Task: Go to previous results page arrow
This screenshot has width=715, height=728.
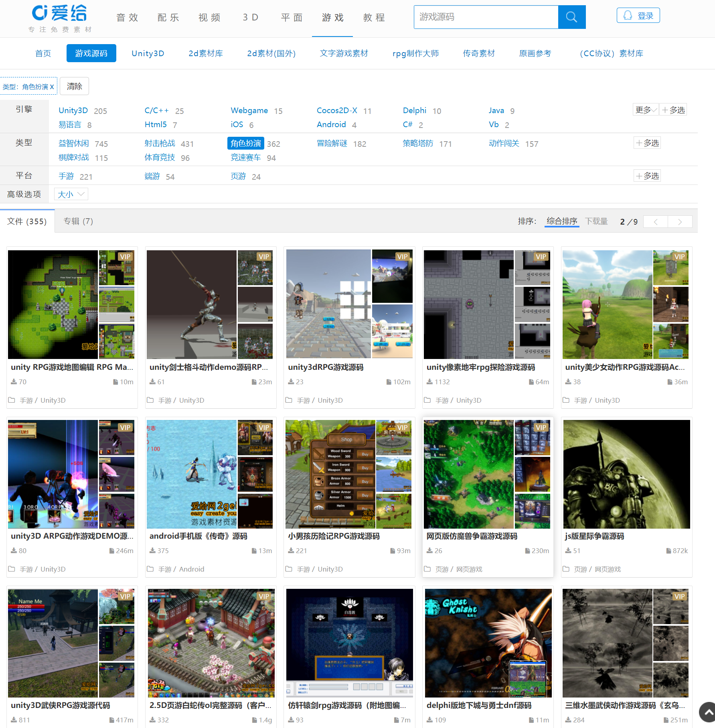Action: point(656,221)
